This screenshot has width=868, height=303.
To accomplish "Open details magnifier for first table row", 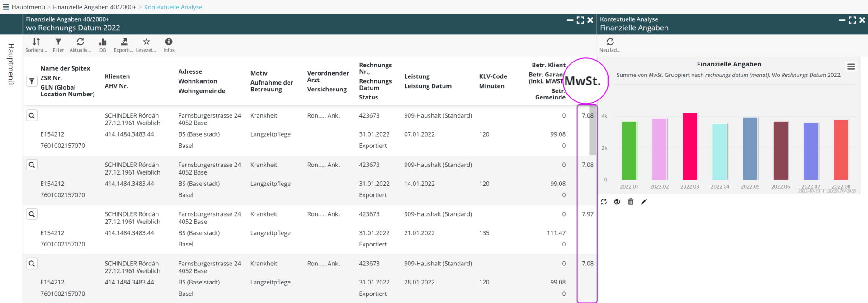I will 32,116.
